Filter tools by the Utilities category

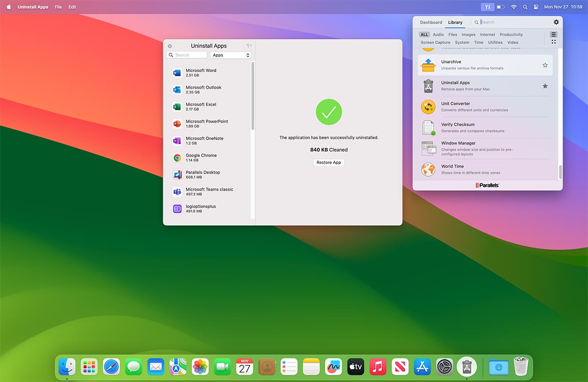(495, 42)
